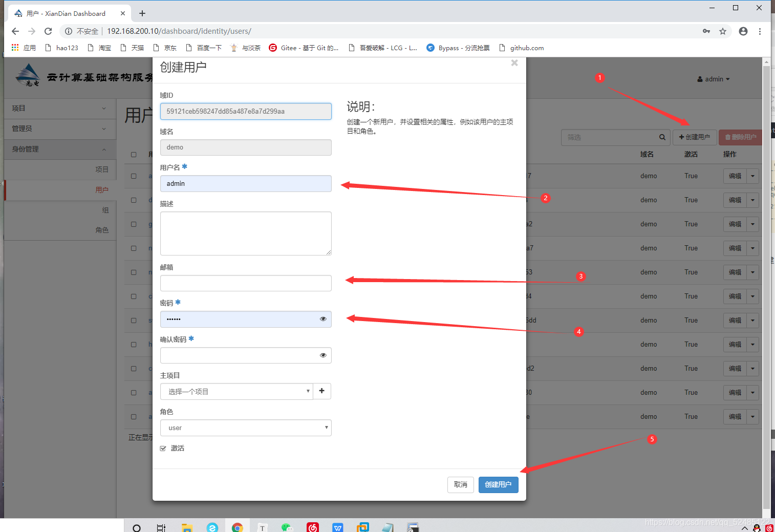Click the blue 创建用户 submit button

pos(498,484)
